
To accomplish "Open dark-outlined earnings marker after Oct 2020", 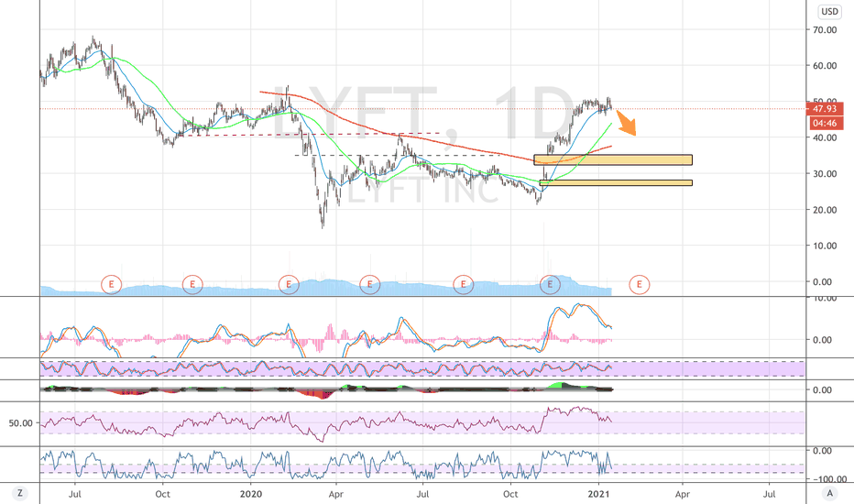I will point(550,284).
